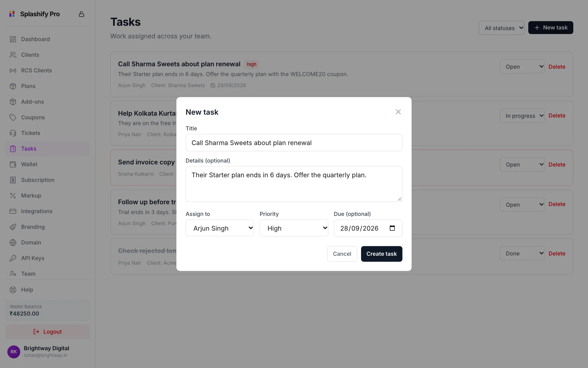Viewport: 588px width, 368px height.
Task: Click the RCS Clients broadcast icon
Action: pos(13,71)
